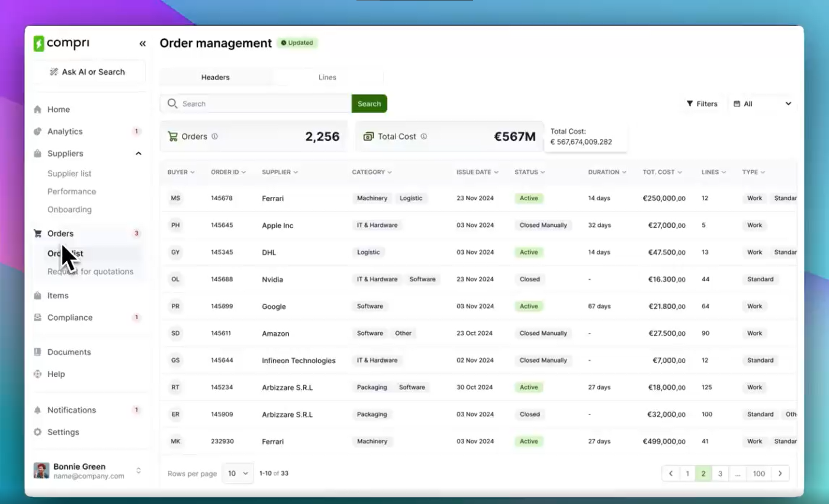829x504 pixels.
Task: Click Closed Manually status in Amazon row
Action: (x=543, y=333)
